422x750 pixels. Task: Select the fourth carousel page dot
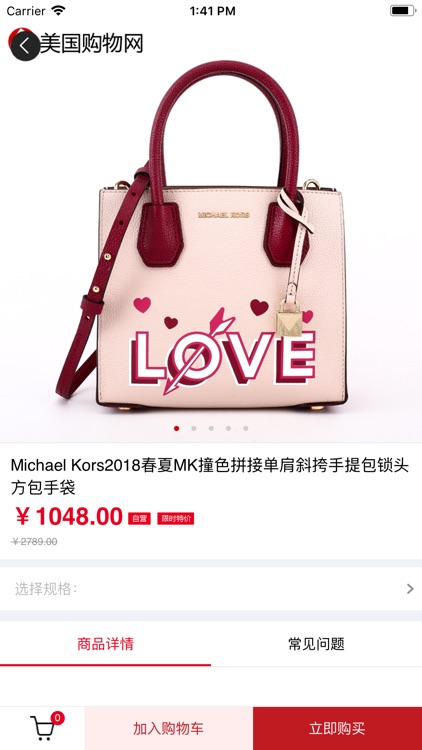[228, 429]
